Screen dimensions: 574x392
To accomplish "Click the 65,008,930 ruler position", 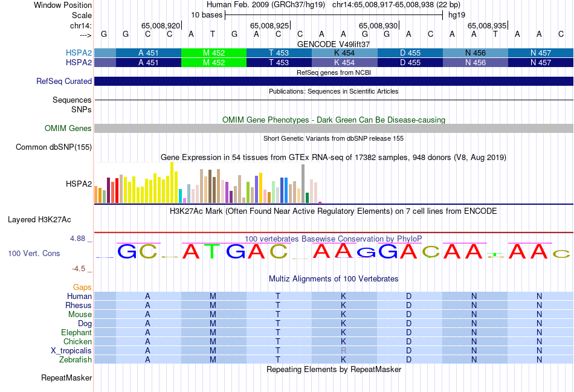I will 379,25.
